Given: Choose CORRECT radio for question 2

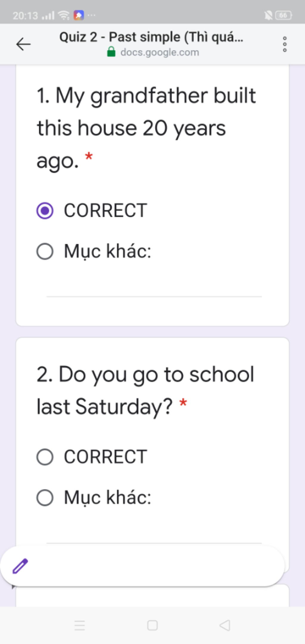Looking at the screenshot, I should pos(45,457).
